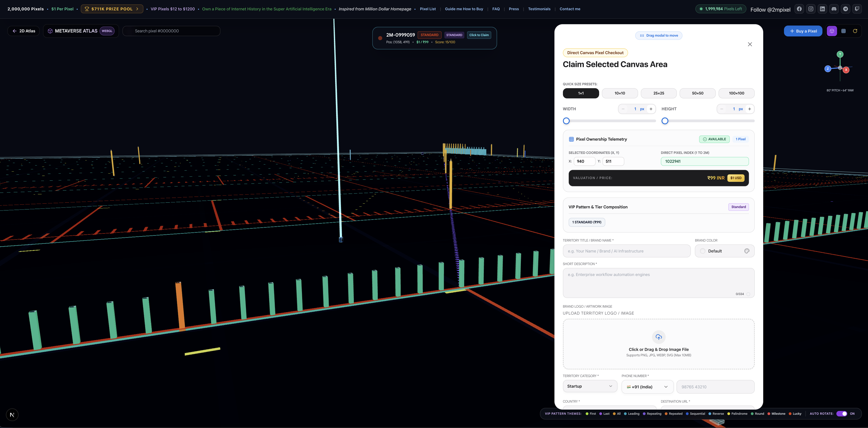The width and height of the screenshot is (868, 428).
Task: Toggle the Milestone VIP pattern theme
Action: [x=776, y=414]
